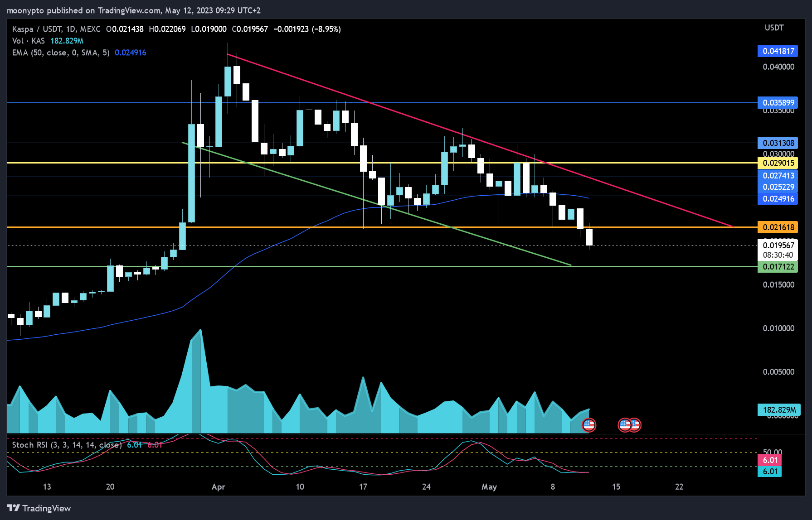Click the 182.829M volume tag on the axis

click(x=779, y=410)
